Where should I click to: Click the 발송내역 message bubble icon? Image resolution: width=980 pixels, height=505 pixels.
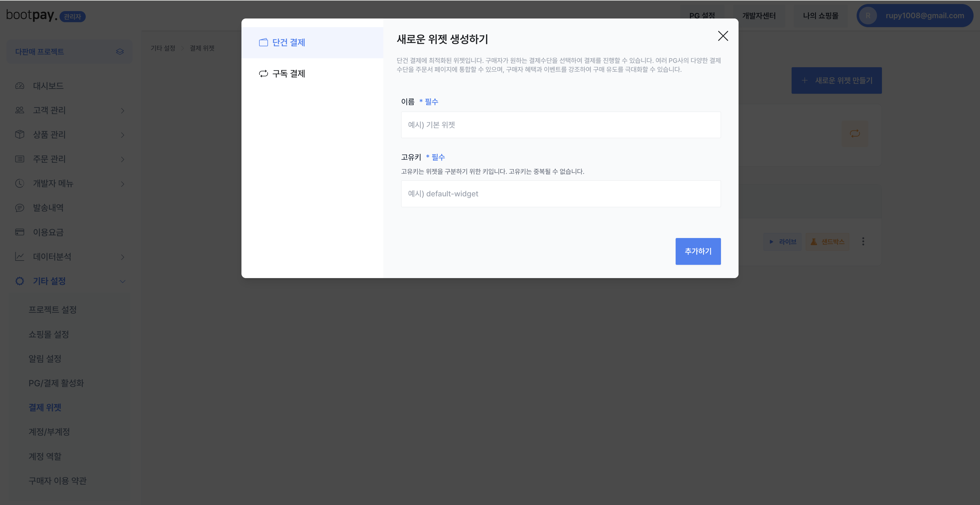(20, 207)
